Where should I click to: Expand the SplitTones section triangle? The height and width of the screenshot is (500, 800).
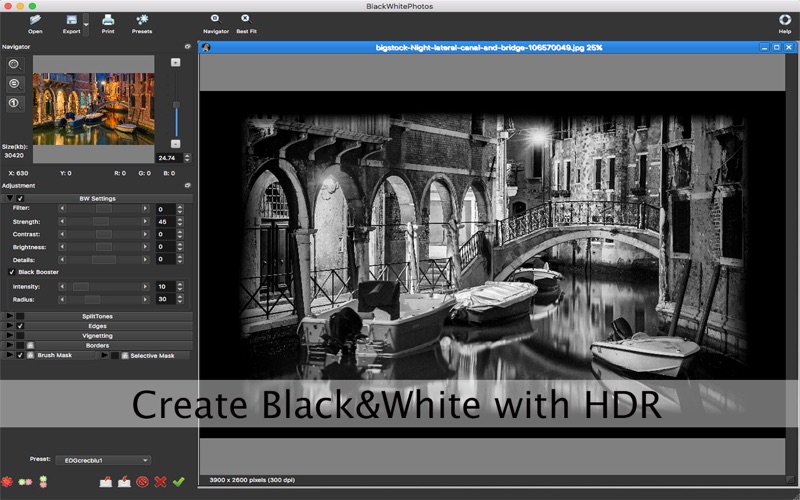pyautogui.click(x=10, y=316)
